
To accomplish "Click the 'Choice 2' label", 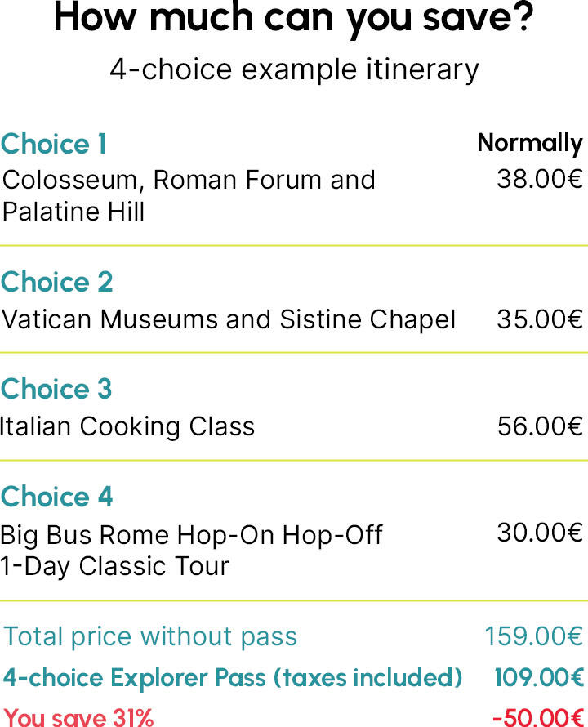I will pyautogui.click(x=57, y=282).
